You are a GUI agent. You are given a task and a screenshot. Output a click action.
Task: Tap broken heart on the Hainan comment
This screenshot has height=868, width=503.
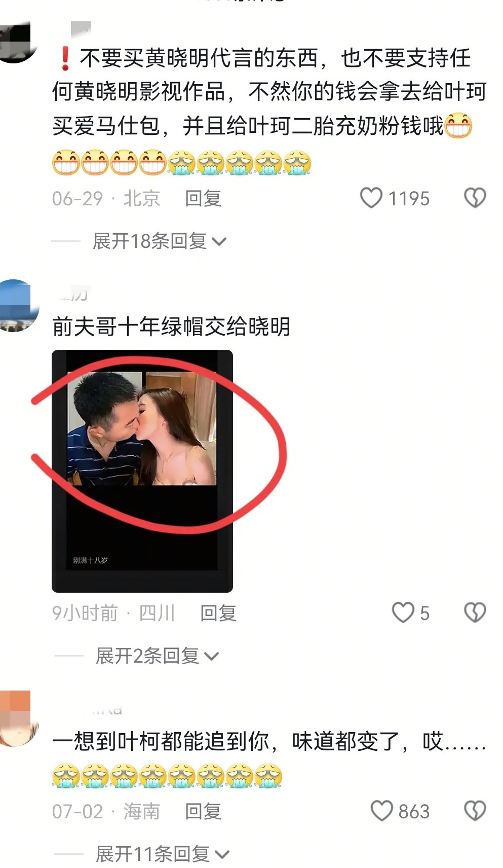coord(475,810)
